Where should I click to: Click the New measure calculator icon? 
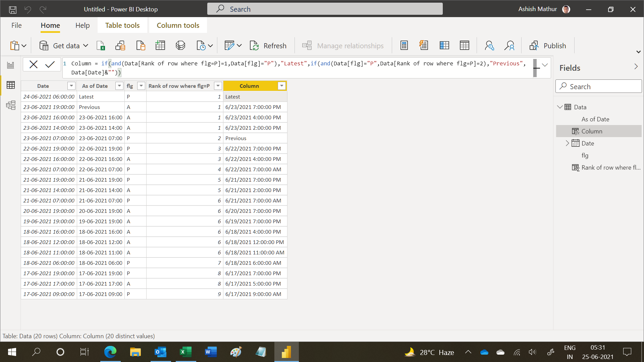pos(404,46)
